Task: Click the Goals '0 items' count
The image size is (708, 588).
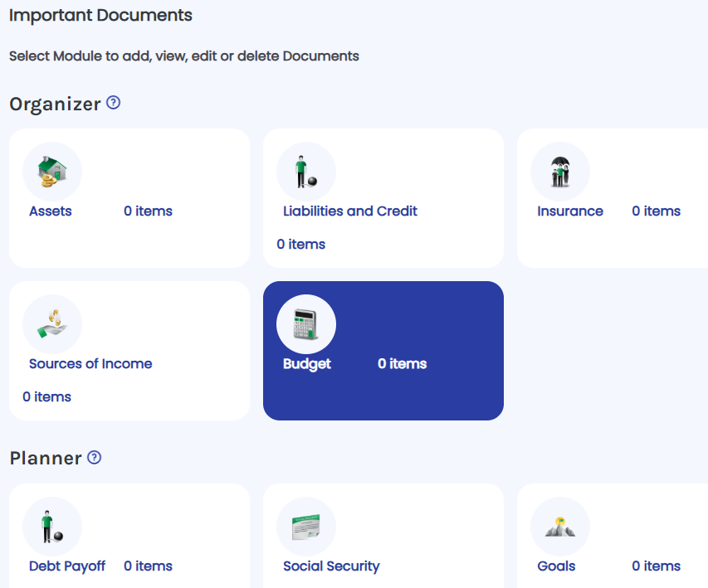Action: (x=656, y=566)
